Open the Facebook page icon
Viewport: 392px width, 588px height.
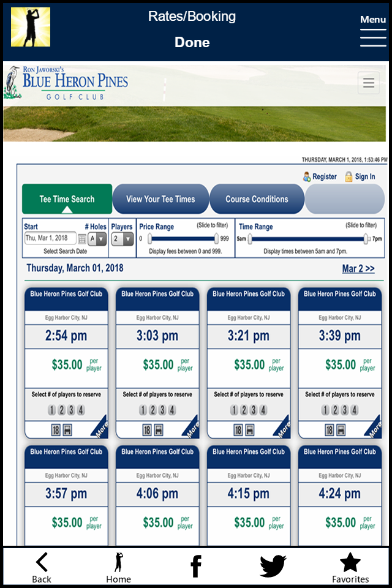point(196,566)
